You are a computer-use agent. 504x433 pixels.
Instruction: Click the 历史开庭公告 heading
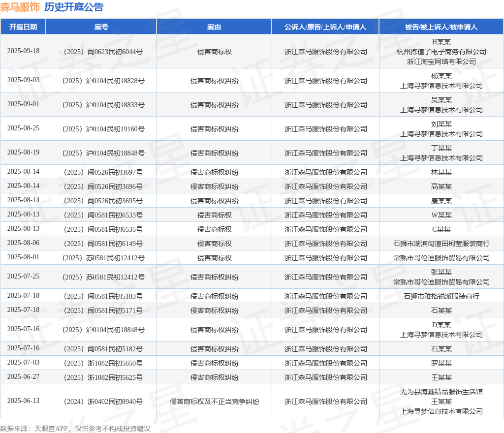(74, 7)
